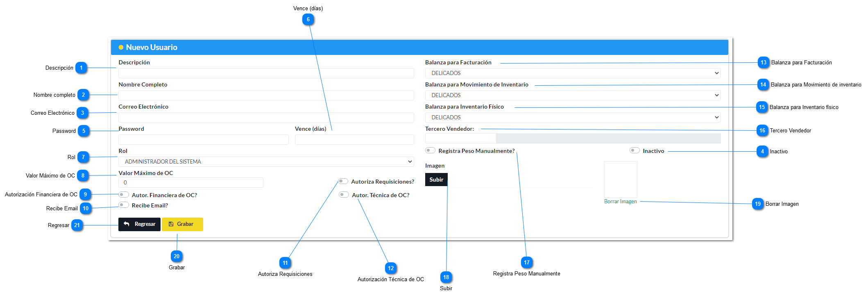
Task: Click the Descripción input field
Action: (x=266, y=73)
